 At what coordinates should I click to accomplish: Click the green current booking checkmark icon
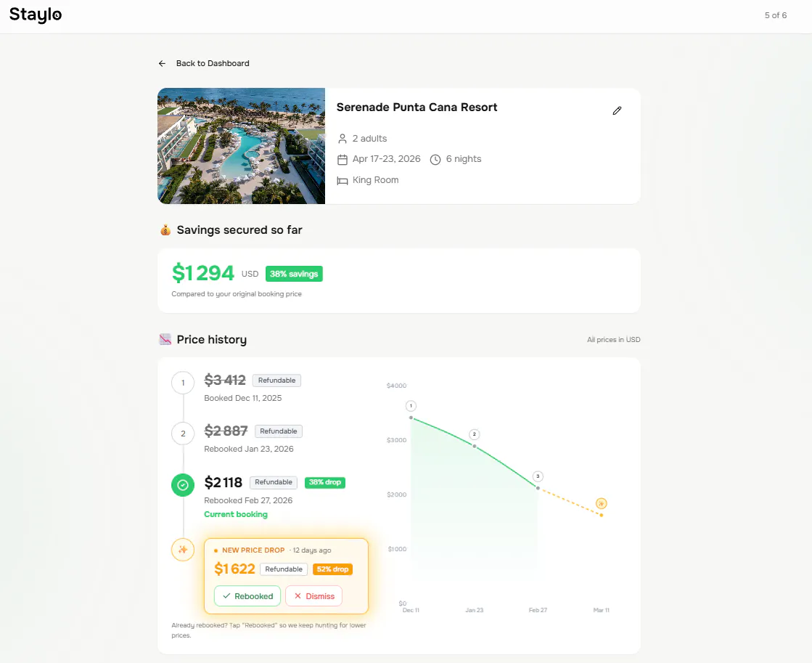click(x=183, y=484)
